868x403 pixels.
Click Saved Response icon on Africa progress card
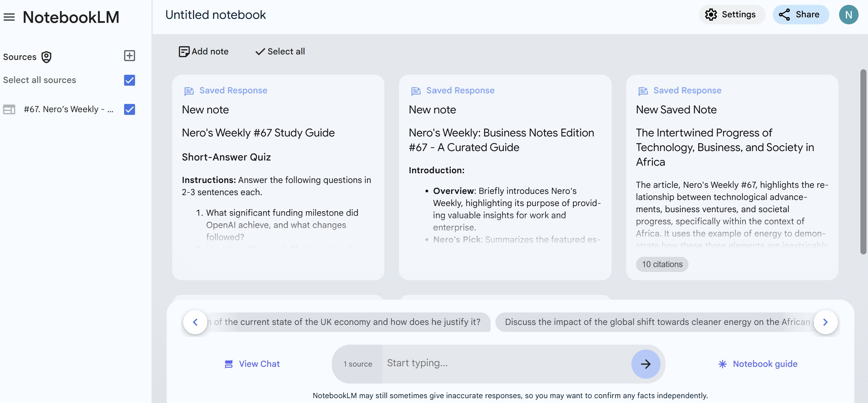[x=643, y=91]
